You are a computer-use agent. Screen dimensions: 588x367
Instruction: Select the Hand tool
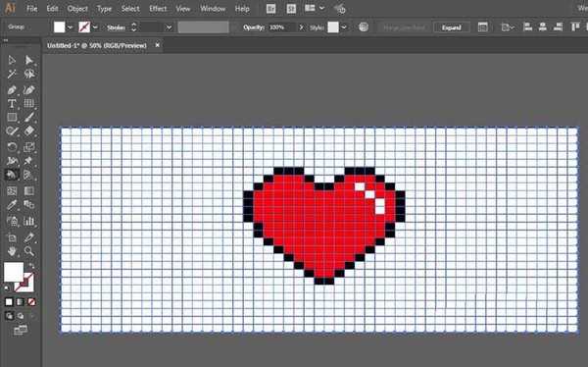pyautogui.click(x=12, y=251)
